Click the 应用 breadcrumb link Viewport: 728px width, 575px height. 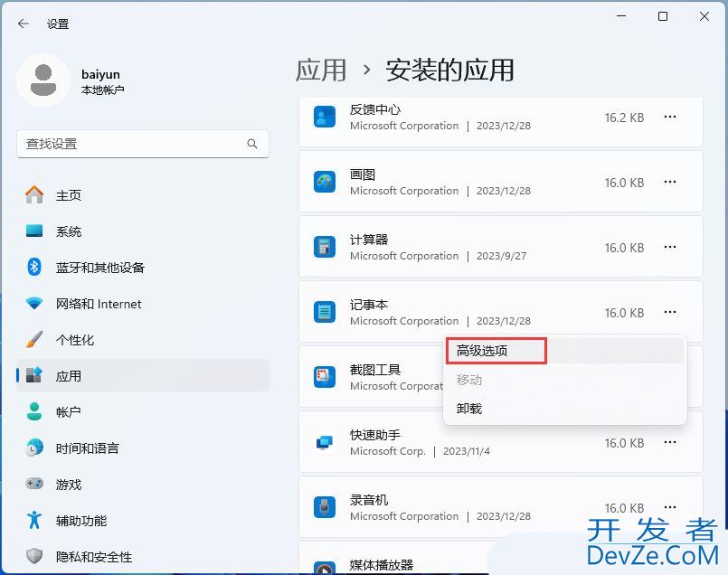click(321, 71)
